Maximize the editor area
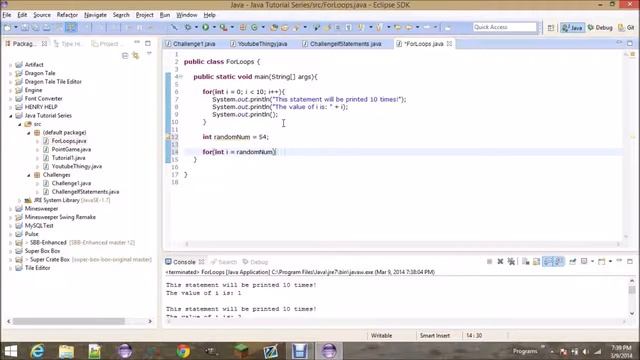Image resolution: width=640 pixels, height=360 pixels. pos(630,43)
